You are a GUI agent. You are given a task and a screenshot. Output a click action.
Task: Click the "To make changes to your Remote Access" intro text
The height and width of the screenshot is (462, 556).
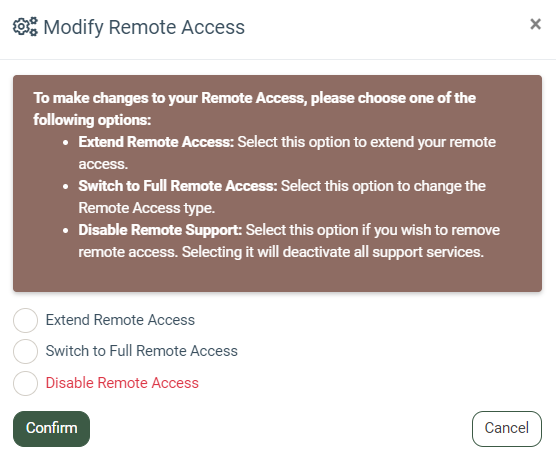pos(169,98)
